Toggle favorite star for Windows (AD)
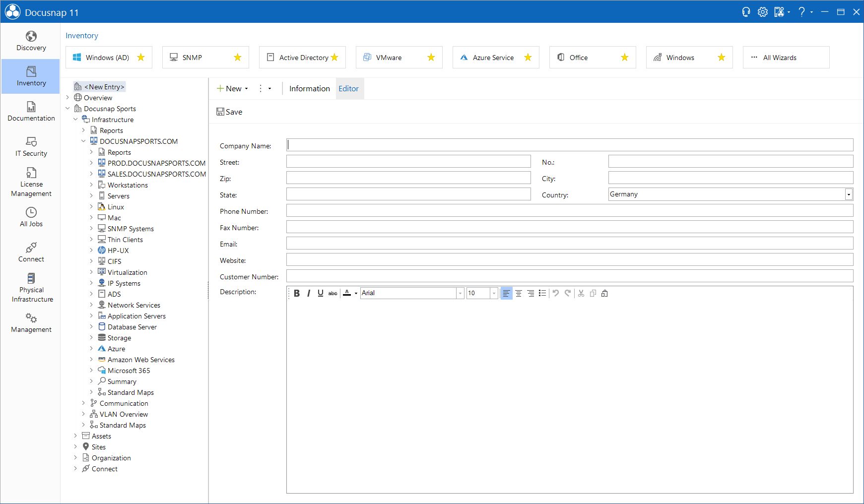This screenshot has height=504, width=864. pos(141,58)
